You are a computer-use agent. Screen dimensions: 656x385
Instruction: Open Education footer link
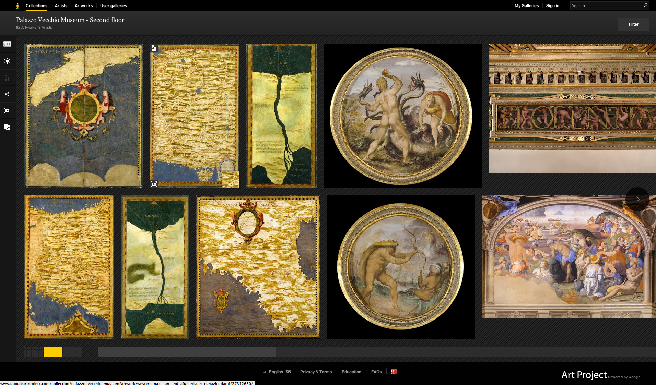351,371
